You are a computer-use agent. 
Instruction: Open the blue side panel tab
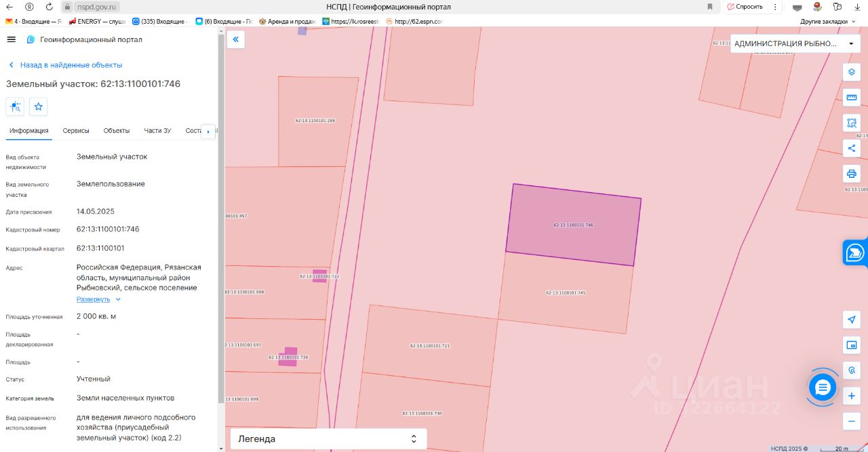(x=855, y=253)
